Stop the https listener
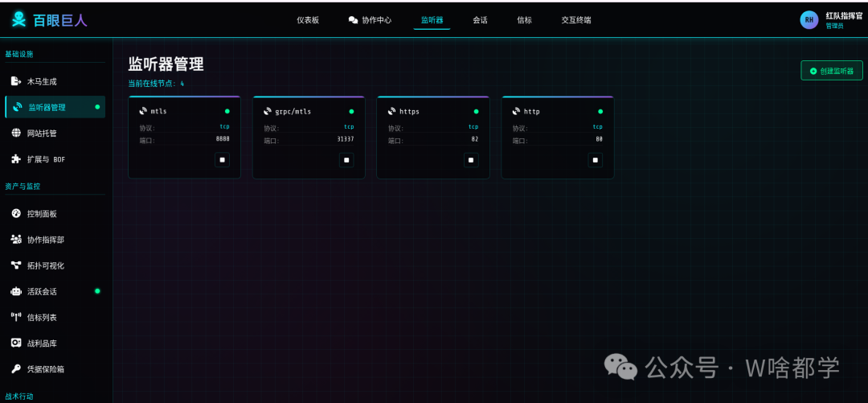The image size is (868, 403). (x=471, y=159)
